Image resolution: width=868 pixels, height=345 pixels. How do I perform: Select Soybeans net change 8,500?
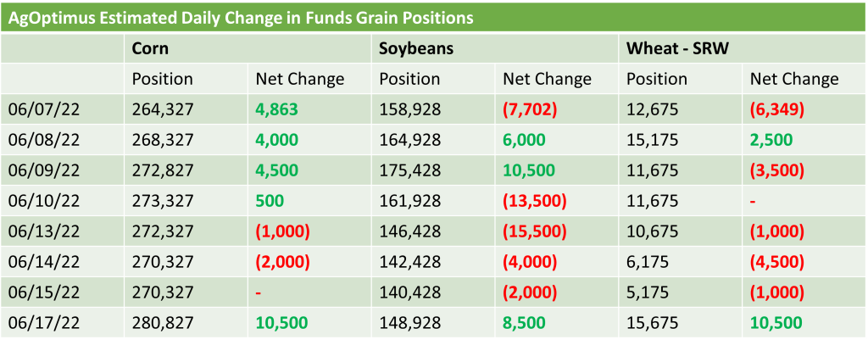(x=526, y=323)
